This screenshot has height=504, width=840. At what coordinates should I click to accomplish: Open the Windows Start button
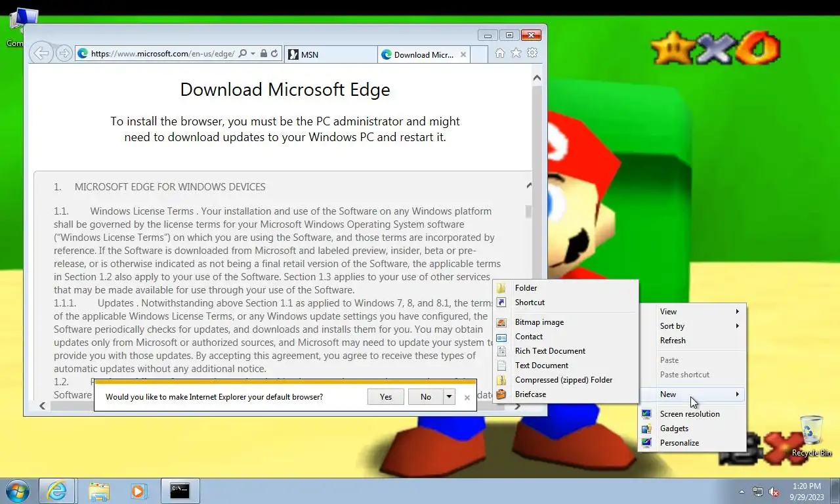[18, 490]
